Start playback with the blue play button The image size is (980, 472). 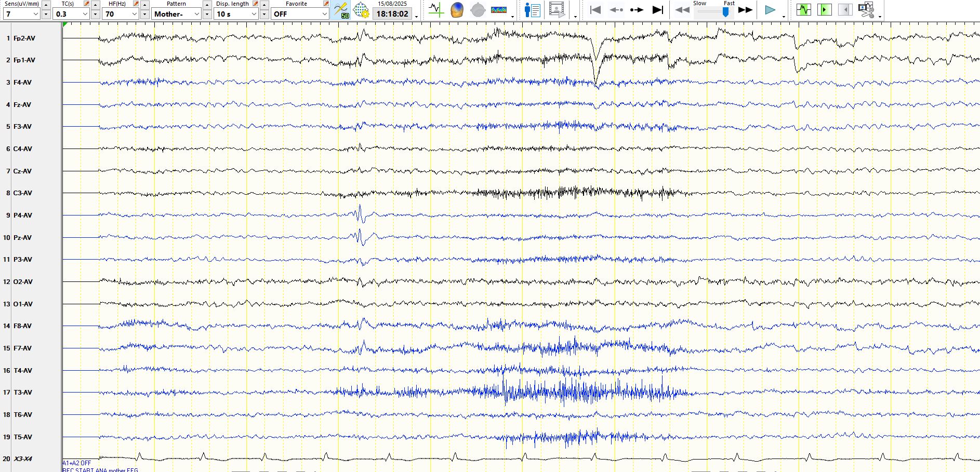(770, 10)
